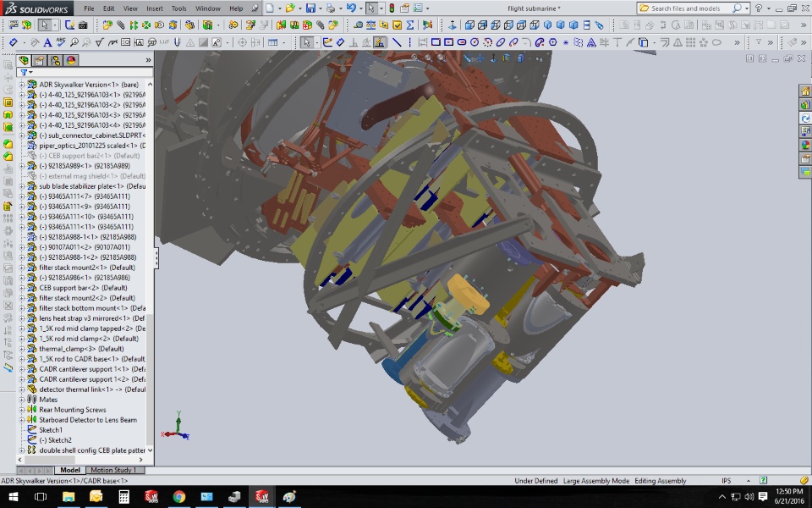
Task: Click the Windows Start button
Action: (14, 497)
